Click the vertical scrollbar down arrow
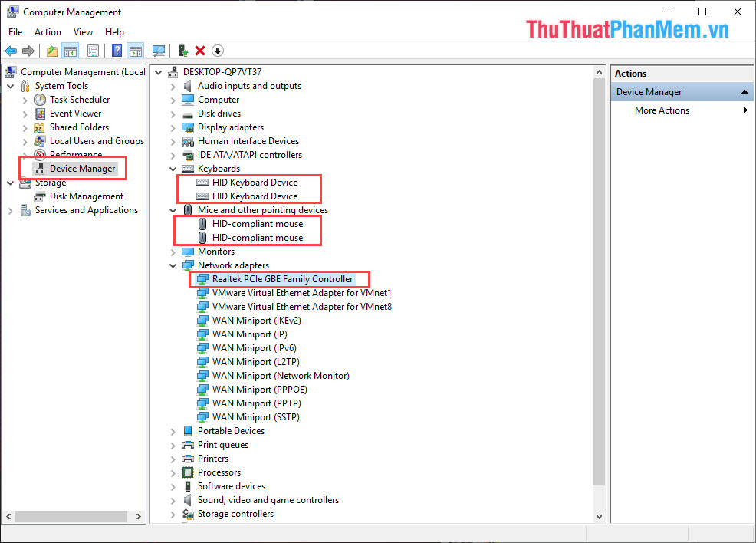The height and width of the screenshot is (543, 756). (x=599, y=516)
